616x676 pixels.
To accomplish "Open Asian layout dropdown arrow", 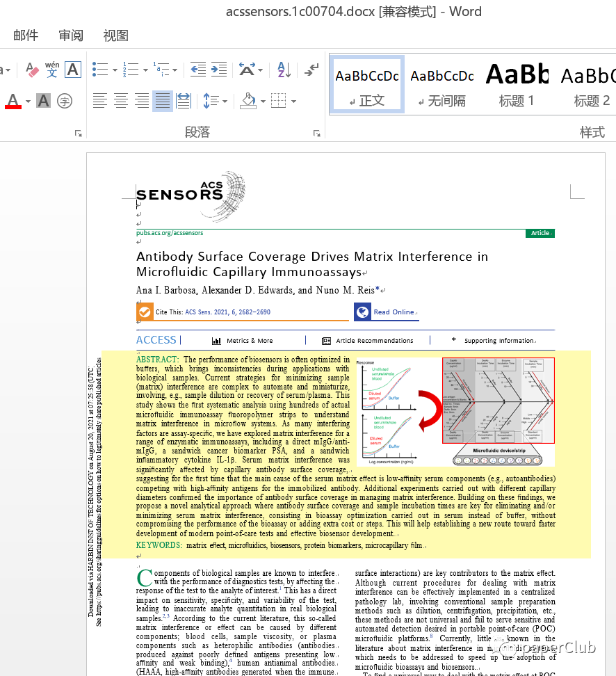I will click(260, 70).
